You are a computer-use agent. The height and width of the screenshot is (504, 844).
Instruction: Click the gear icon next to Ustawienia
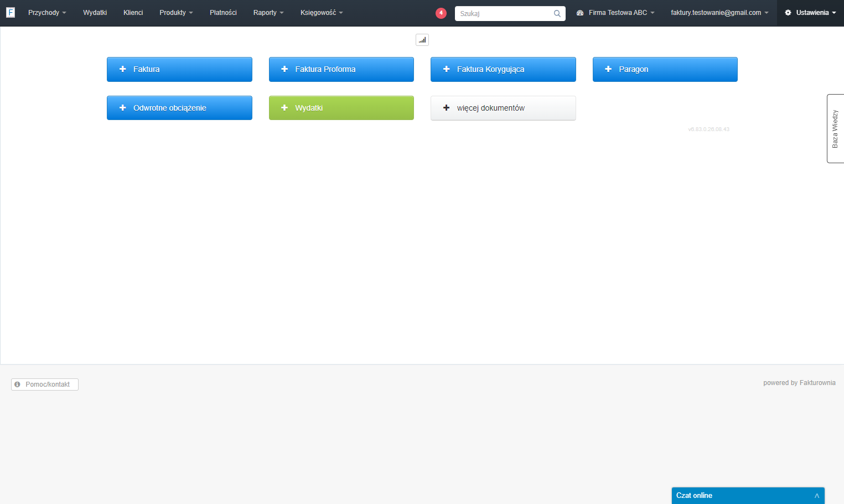point(788,13)
